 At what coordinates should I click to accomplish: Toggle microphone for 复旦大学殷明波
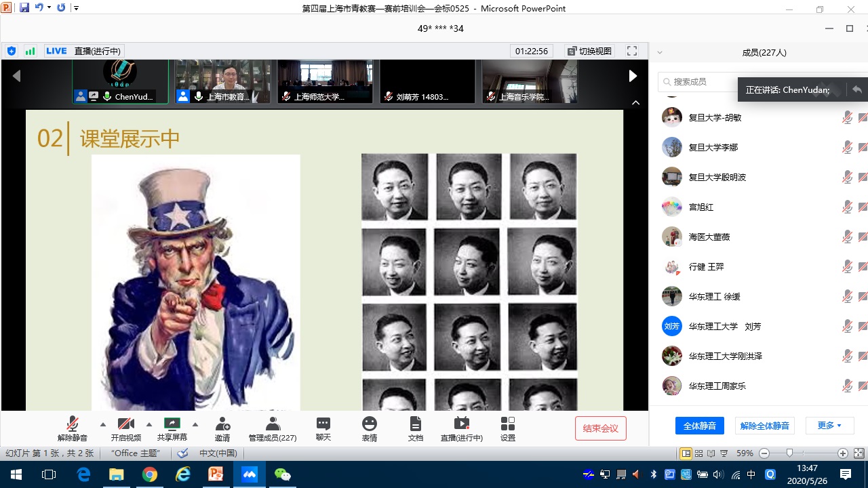click(847, 177)
